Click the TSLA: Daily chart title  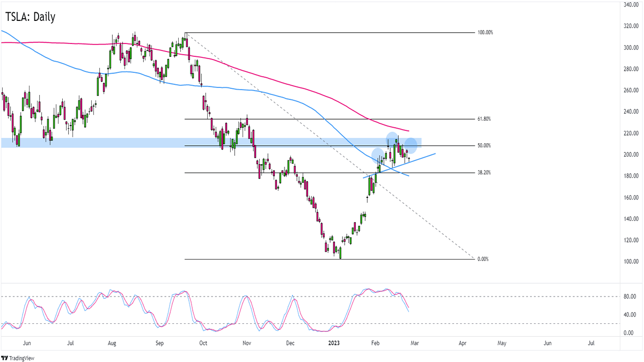(x=31, y=17)
